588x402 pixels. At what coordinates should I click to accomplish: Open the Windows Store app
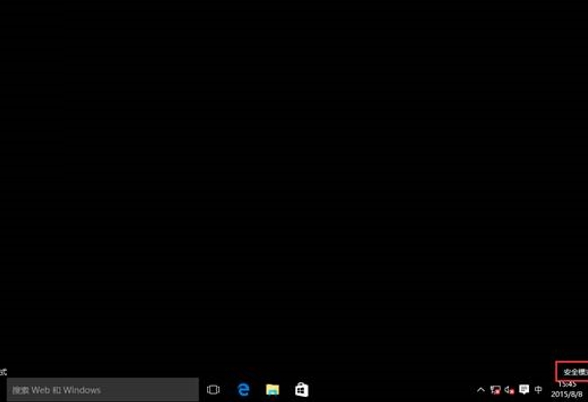pyautogui.click(x=302, y=390)
